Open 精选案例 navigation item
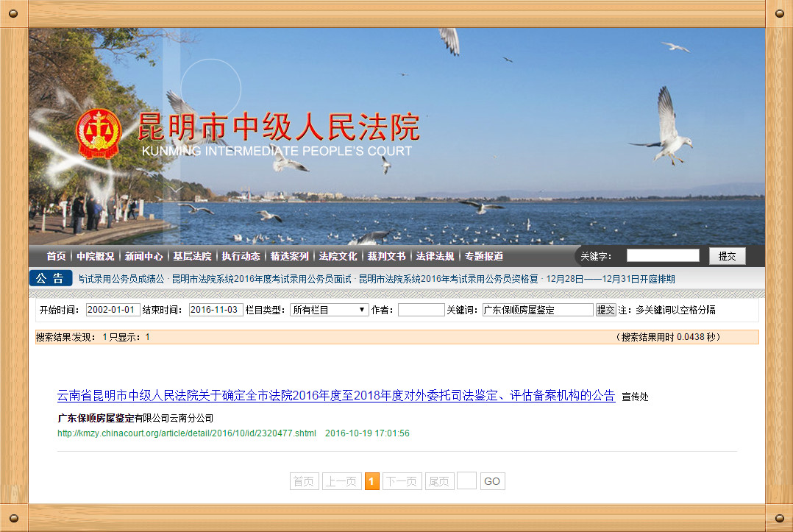 (289, 256)
